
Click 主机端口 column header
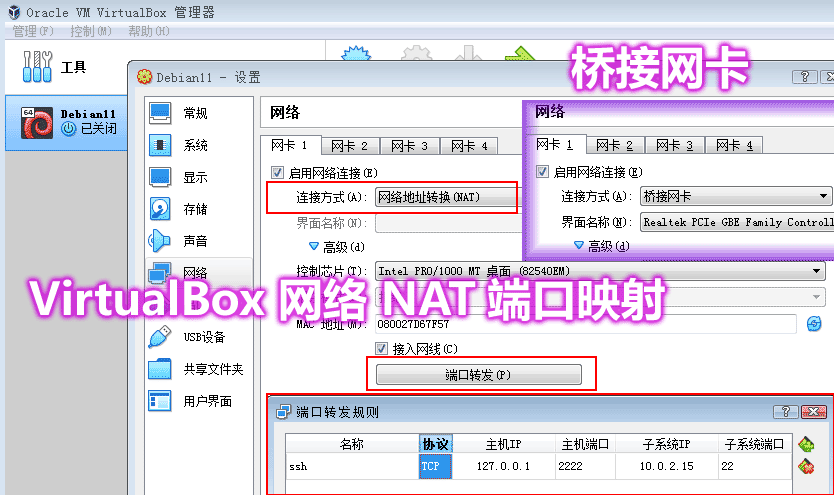tap(585, 443)
